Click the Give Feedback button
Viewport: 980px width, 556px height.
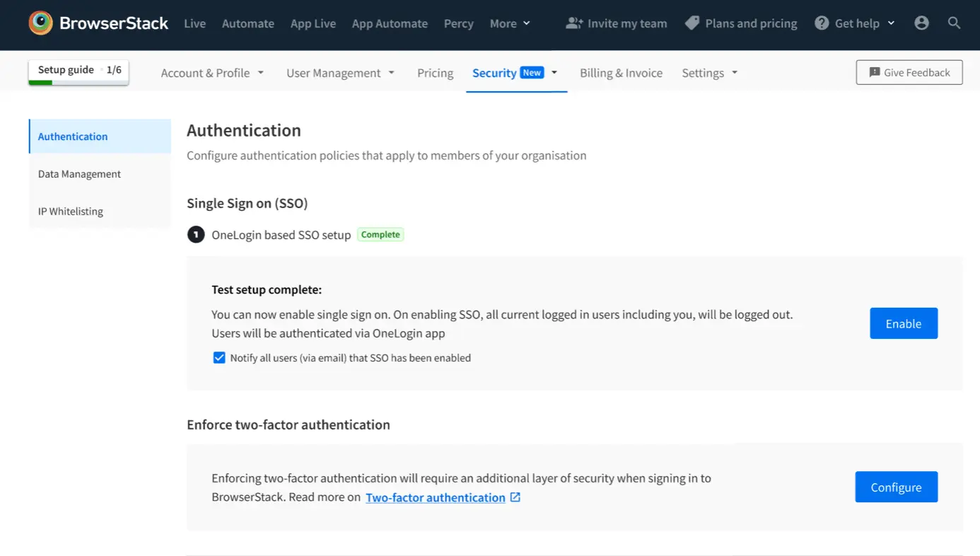(x=909, y=72)
